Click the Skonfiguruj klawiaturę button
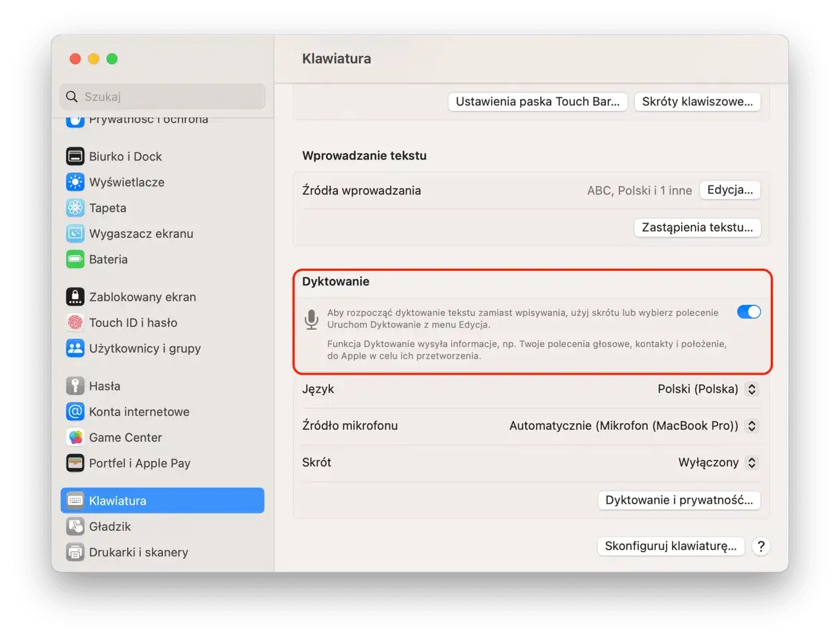This screenshot has height=640, width=840. [670, 546]
